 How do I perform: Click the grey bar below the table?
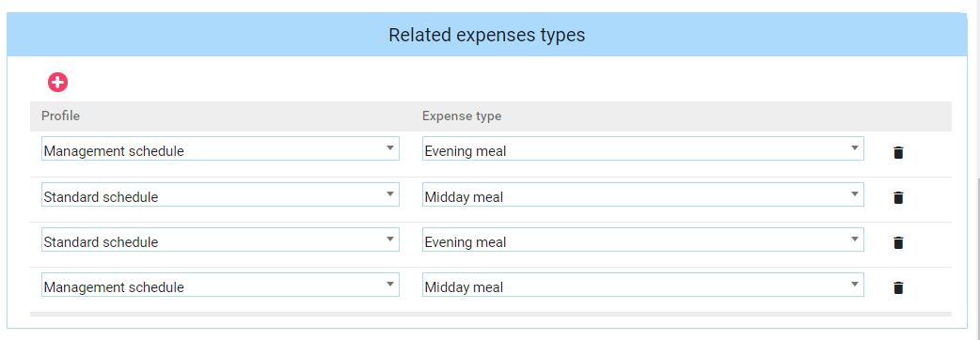click(491, 314)
